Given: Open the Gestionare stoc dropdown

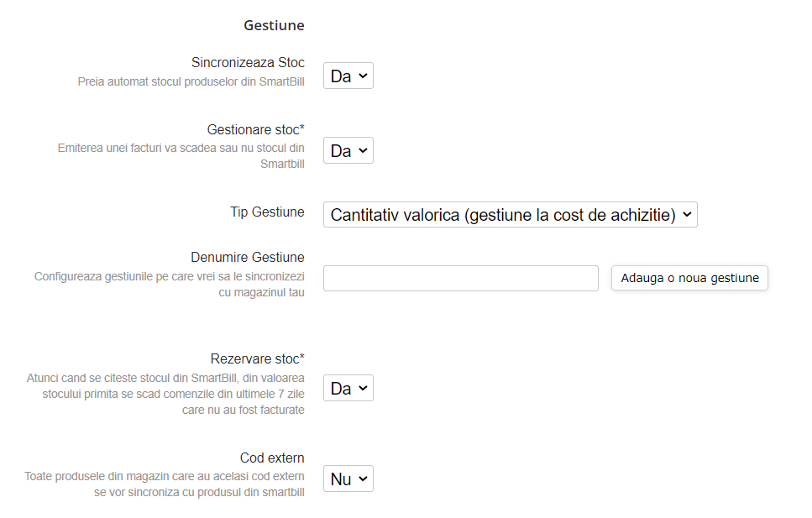Looking at the screenshot, I should (x=348, y=150).
